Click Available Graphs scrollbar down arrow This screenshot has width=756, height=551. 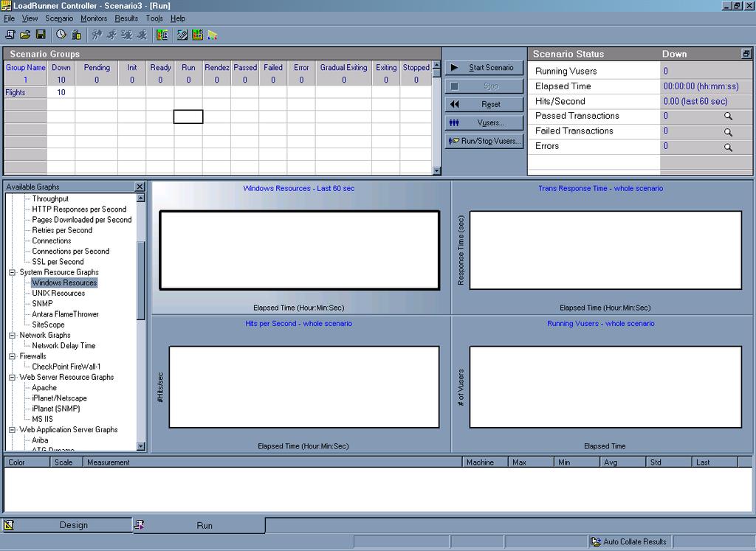click(141, 446)
